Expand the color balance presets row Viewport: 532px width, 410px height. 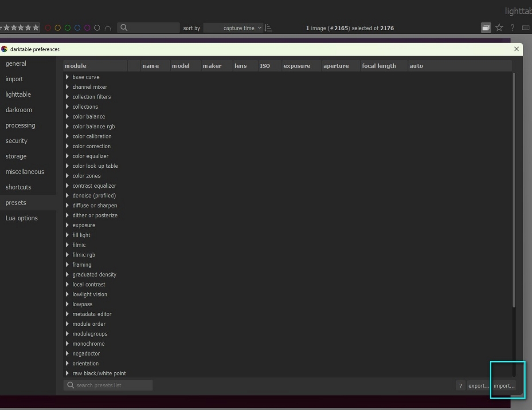(67, 117)
